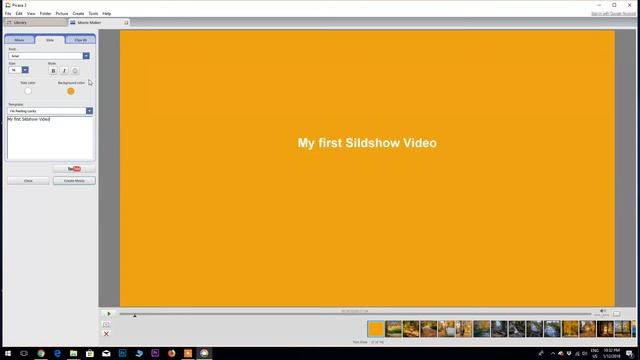Open Mail app from taskbar

pos(106,353)
